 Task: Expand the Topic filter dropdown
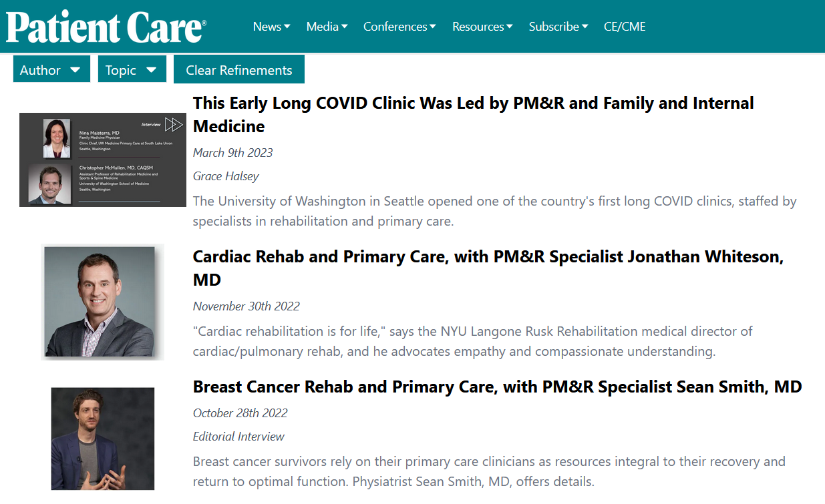pyautogui.click(x=132, y=70)
